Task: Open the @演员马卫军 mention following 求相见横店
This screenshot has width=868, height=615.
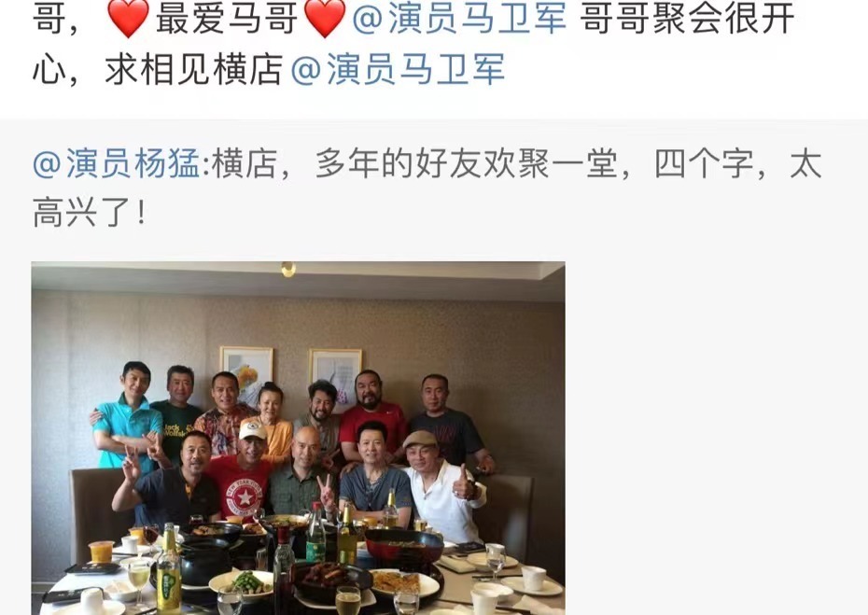Action: pos(398,70)
